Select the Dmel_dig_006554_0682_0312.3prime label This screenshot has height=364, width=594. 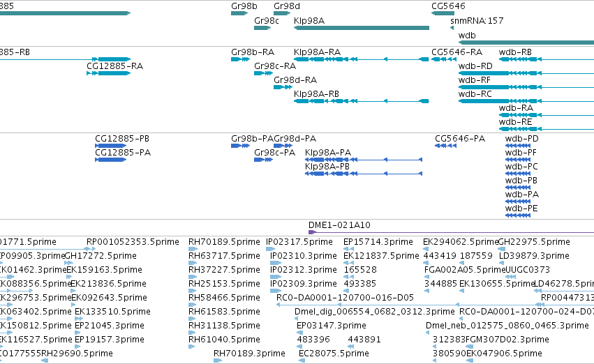[375, 312]
